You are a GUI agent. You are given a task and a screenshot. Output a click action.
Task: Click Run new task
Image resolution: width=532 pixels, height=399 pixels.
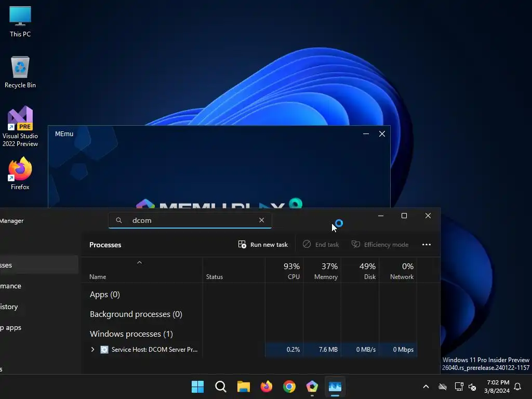coord(263,245)
